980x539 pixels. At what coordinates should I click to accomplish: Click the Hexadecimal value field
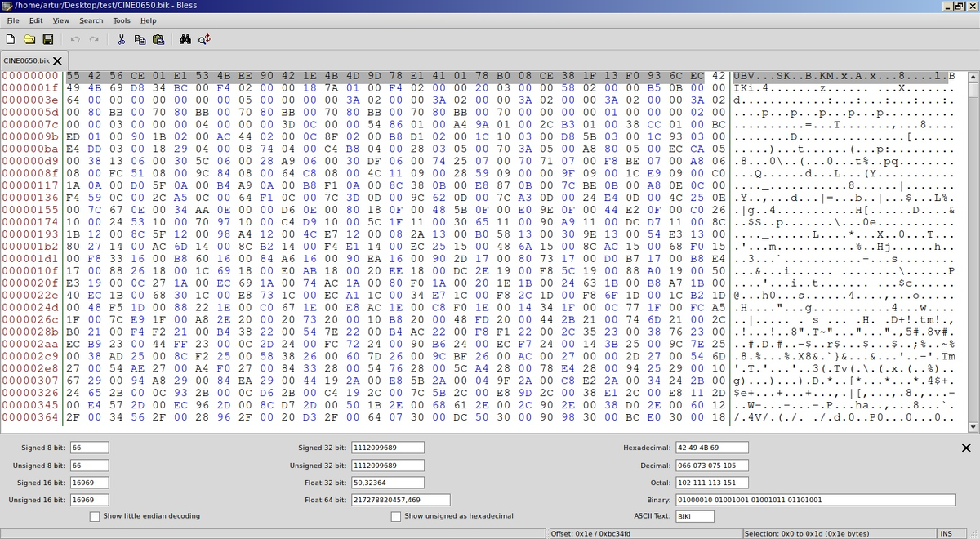coord(710,448)
